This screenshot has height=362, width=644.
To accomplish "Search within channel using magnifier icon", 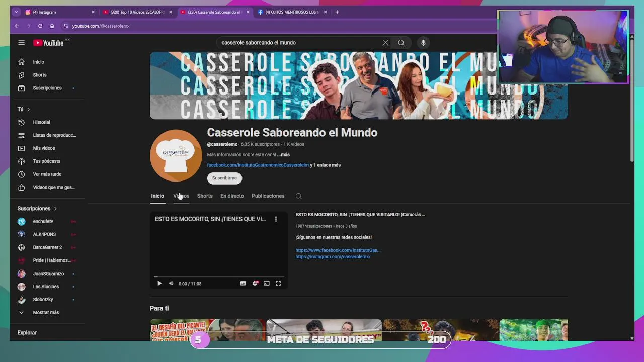I will click(x=298, y=196).
